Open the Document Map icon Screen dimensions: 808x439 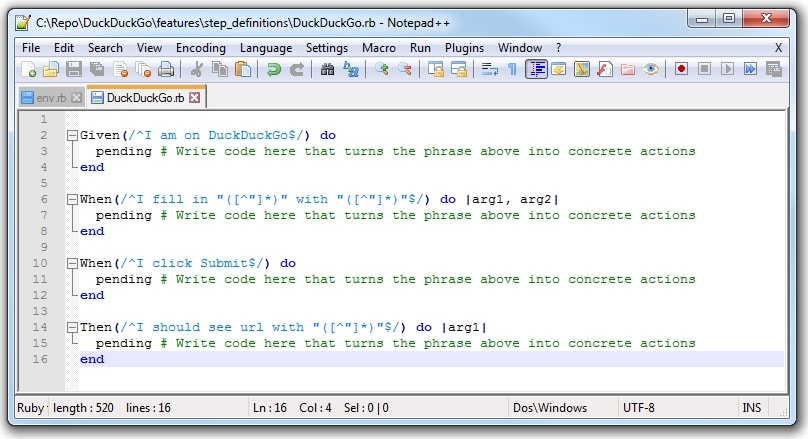tap(582, 69)
